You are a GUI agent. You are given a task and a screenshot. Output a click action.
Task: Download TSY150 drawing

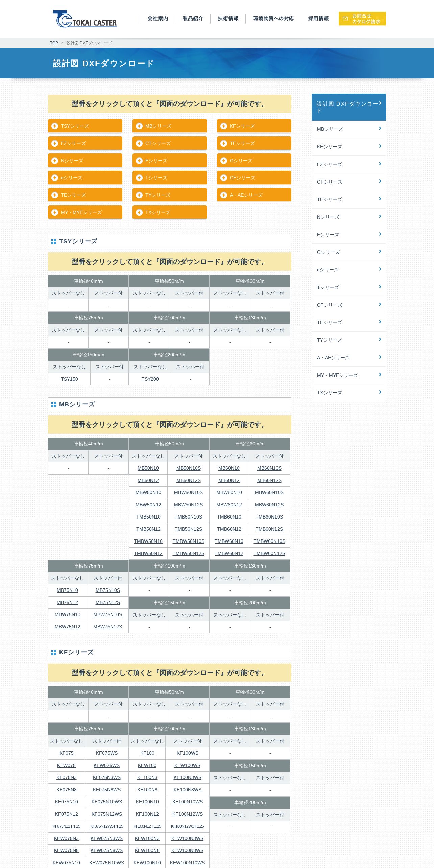[x=69, y=379]
